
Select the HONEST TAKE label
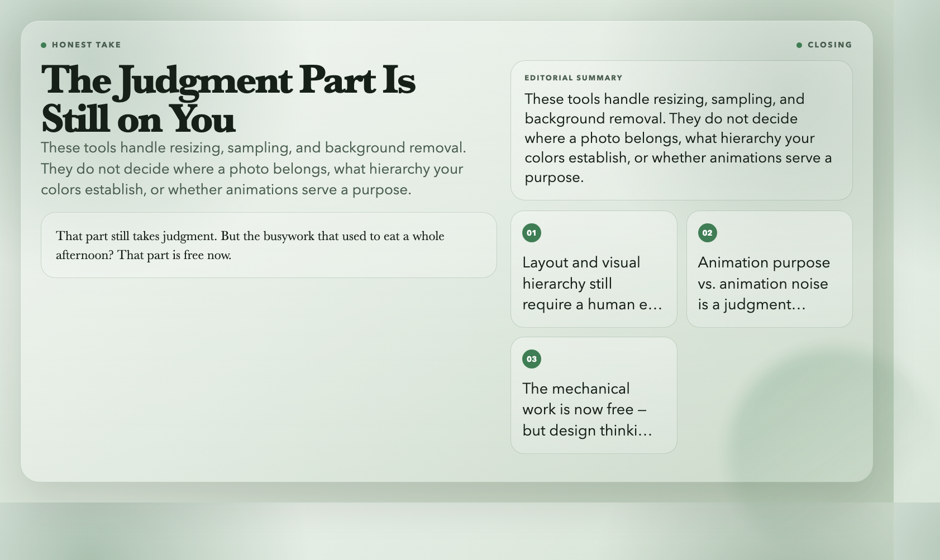click(x=87, y=45)
